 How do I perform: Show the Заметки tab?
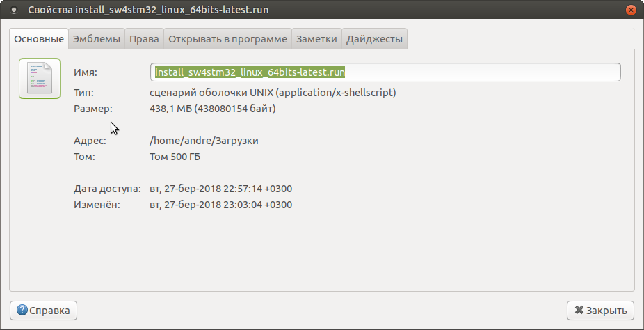(316, 39)
